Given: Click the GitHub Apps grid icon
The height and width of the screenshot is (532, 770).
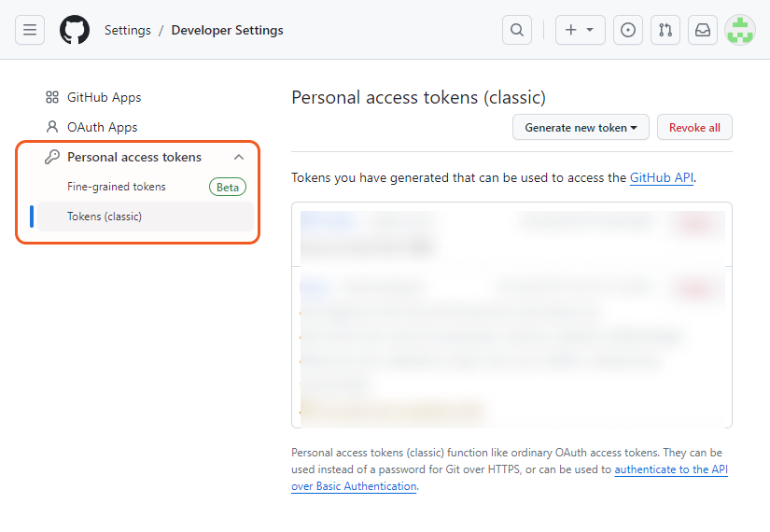Looking at the screenshot, I should [52, 97].
